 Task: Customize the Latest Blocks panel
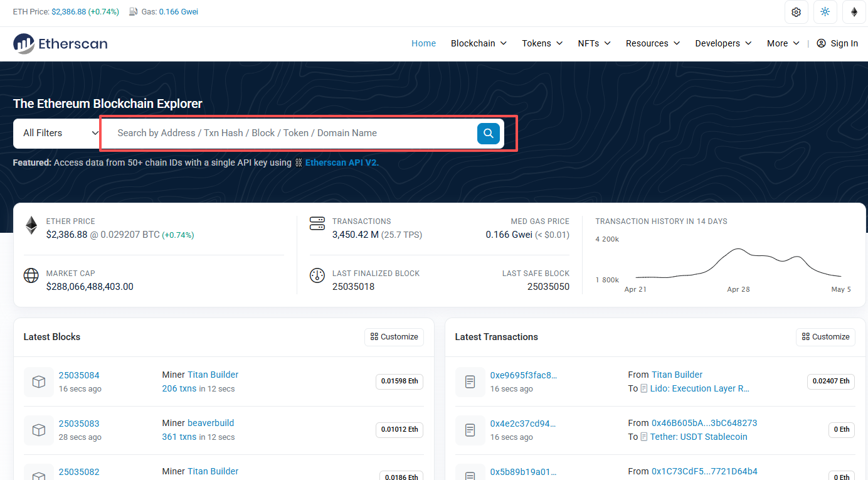pos(394,337)
